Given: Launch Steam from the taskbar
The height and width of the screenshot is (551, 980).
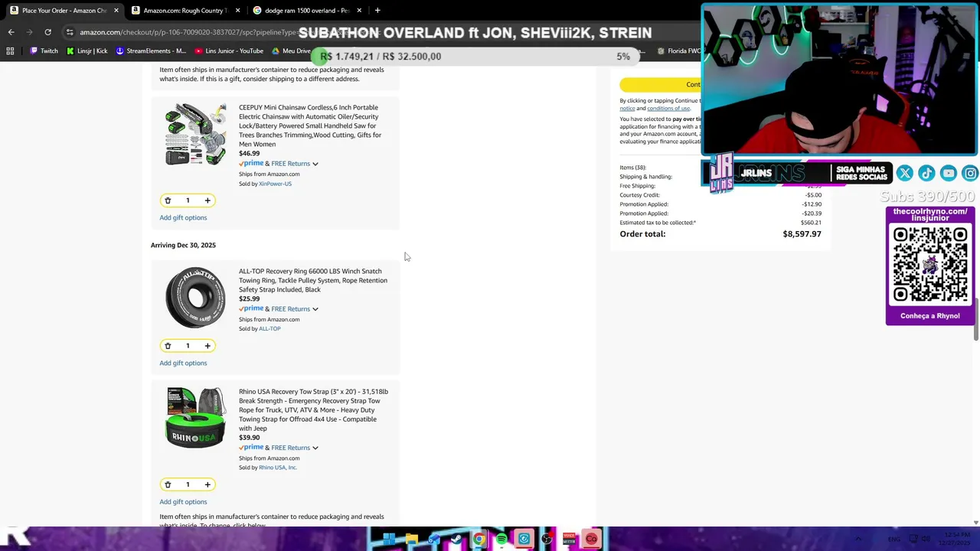Looking at the screenshot, I should pyautogui.click(x=456, y=540).
